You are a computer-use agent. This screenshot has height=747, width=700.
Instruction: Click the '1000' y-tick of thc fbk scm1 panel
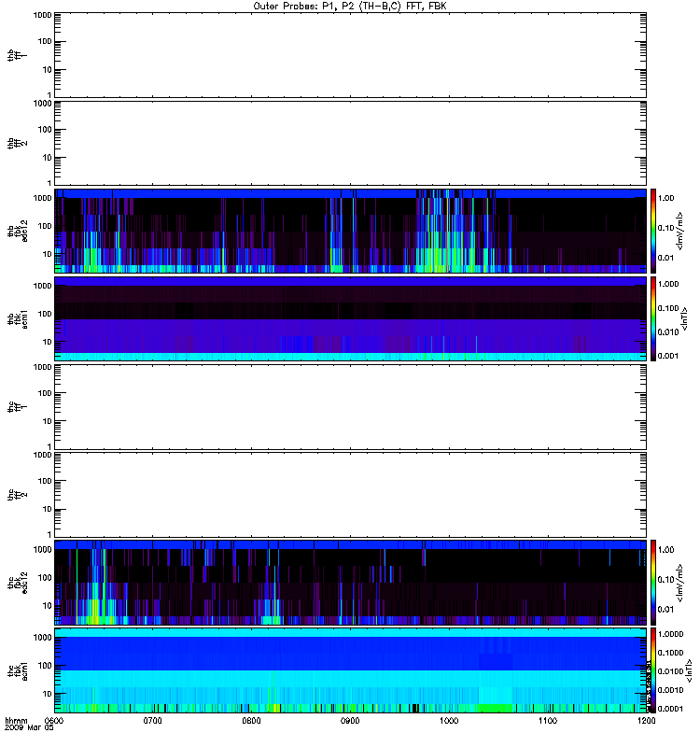pos(43,638)
